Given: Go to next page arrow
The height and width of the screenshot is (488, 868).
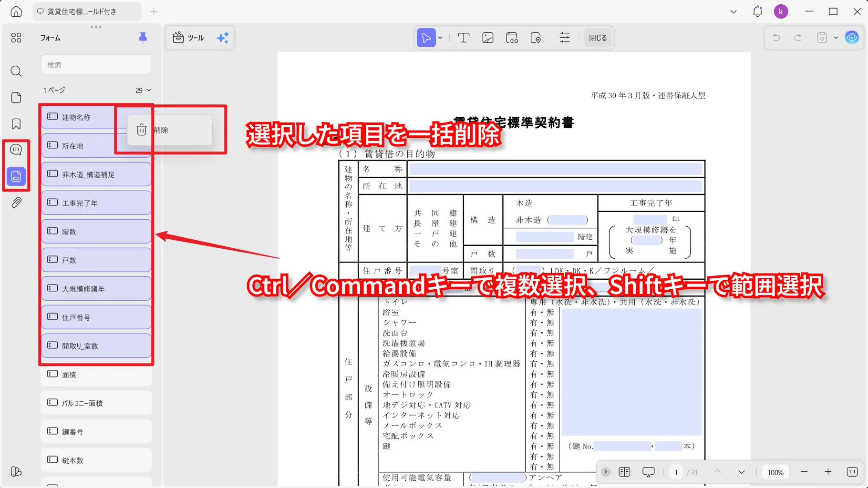Looking at the screenshot, I should point(742,472).
